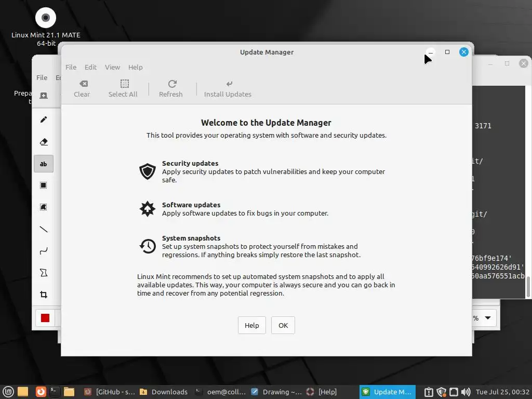
Task: Launch Firefox from the panel
Action: [x=41, y=392]
